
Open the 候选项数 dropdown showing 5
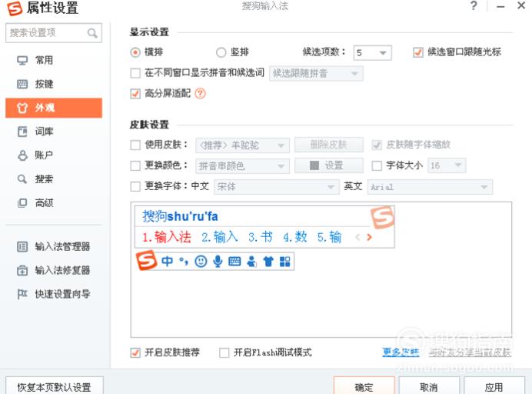(x=372, y=52)
